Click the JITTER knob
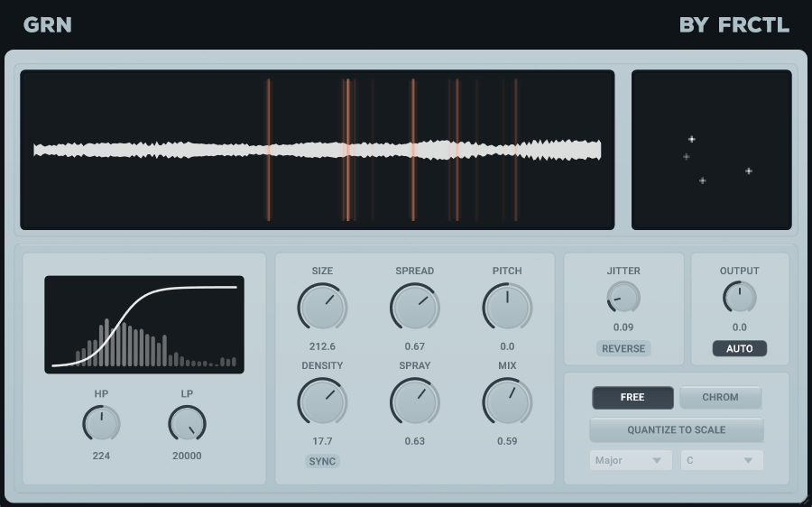 point(623,298)
